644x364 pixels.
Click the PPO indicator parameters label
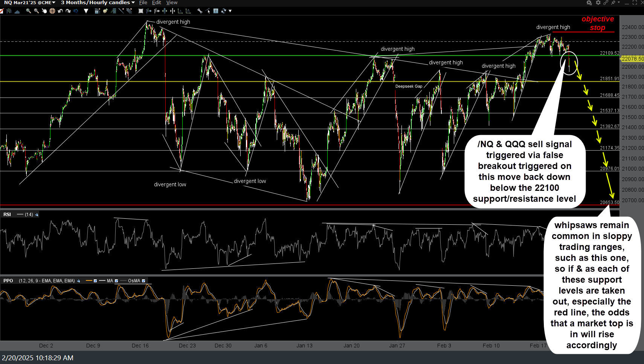[47, 281]
